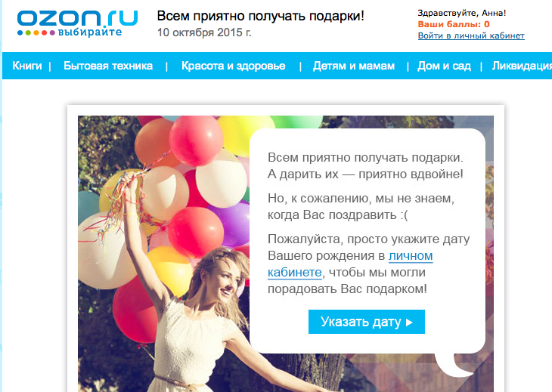
Task: Click the Указать дату button
Action: [x=367, y=322]
